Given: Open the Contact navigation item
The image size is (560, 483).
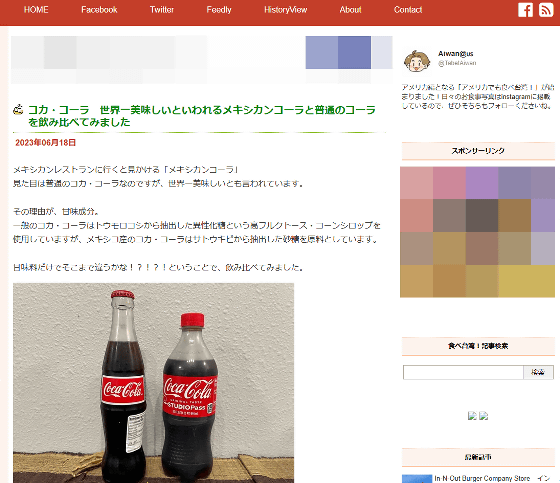Looking at the screenshot, I should tap(408, 10).
